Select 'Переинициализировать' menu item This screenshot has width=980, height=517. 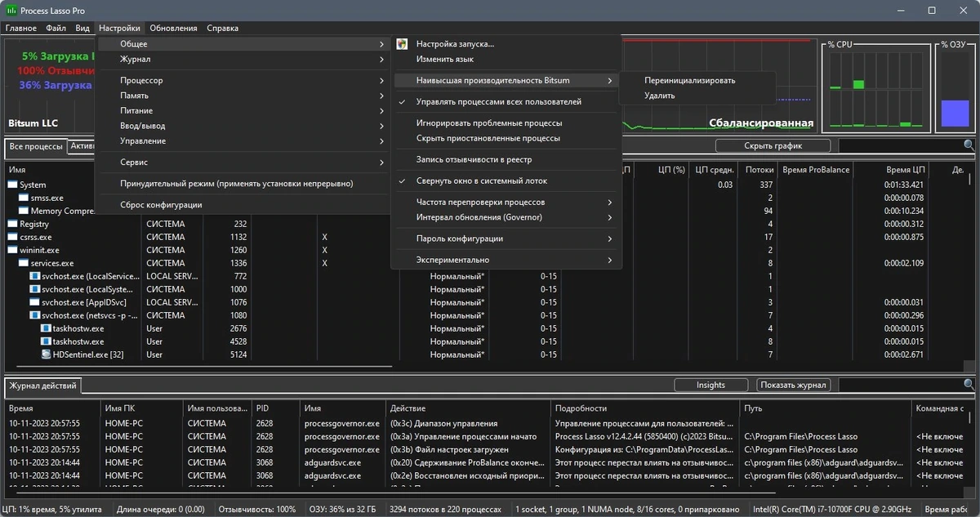pyautogui.click(x=697, y=80)
